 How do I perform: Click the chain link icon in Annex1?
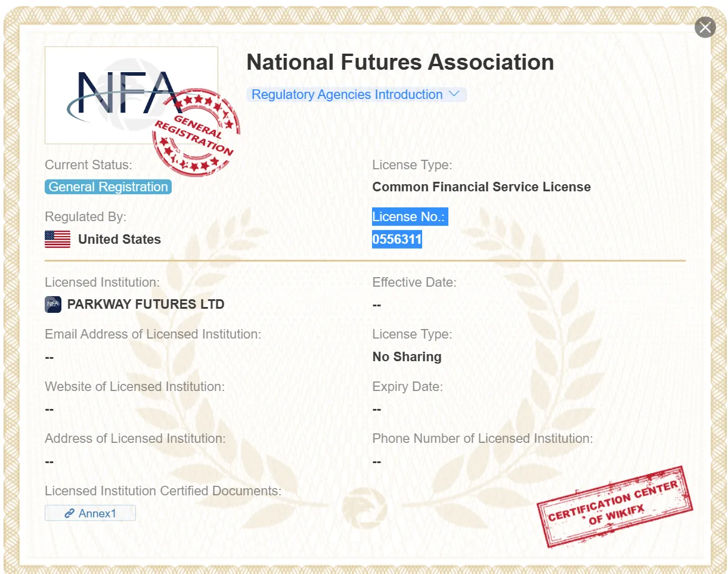[x=69, y=513]
